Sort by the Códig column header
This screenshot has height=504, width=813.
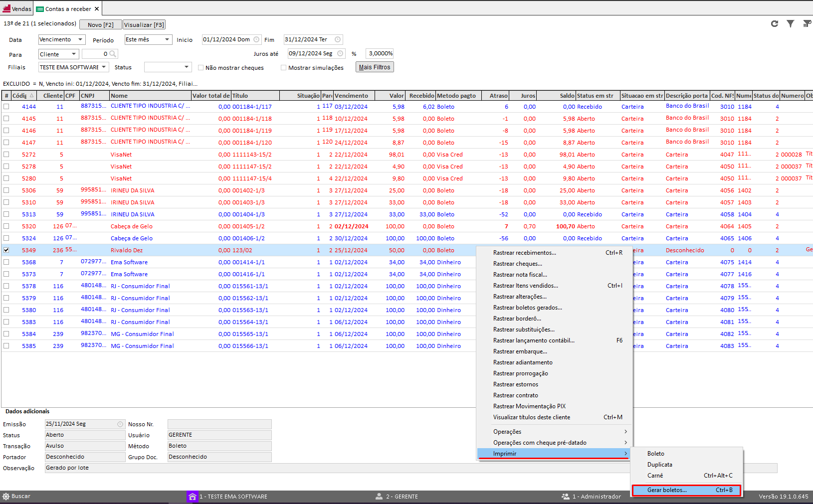point(23,96)
